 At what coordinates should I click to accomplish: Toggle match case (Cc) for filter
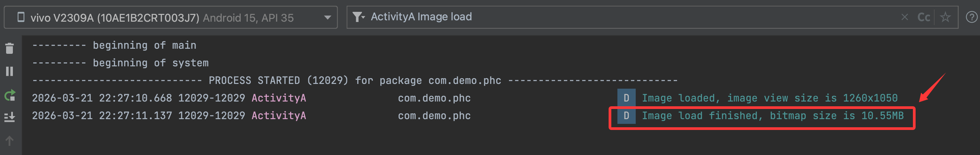coord(923,17)
